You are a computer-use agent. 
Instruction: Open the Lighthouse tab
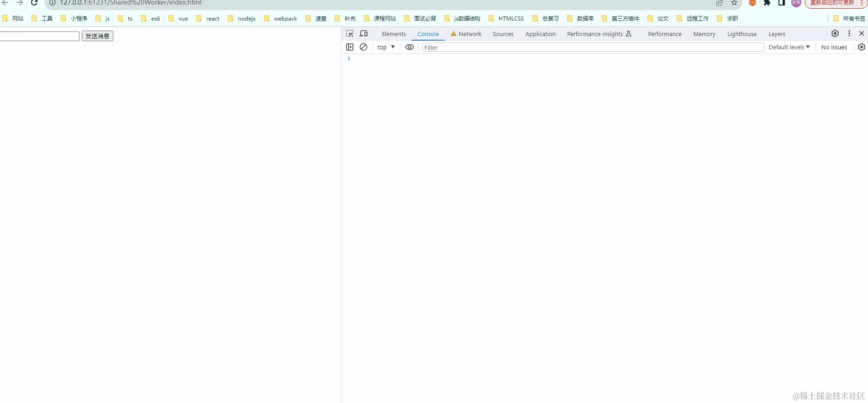742,34
